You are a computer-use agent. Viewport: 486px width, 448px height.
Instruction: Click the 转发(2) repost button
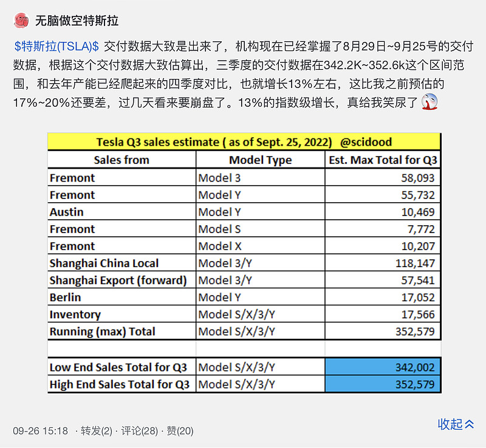pyautogui.click(x=97, y=431)
